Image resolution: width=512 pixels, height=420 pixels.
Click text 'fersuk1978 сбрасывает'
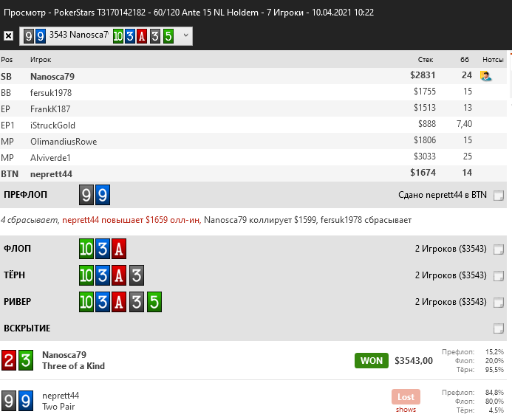click(x=366, y=220)
